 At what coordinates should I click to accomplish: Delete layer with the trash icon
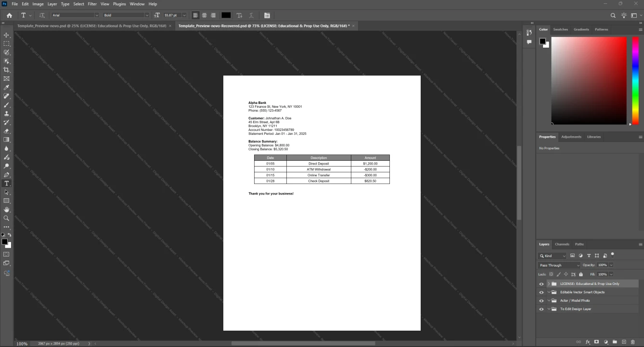633,342
